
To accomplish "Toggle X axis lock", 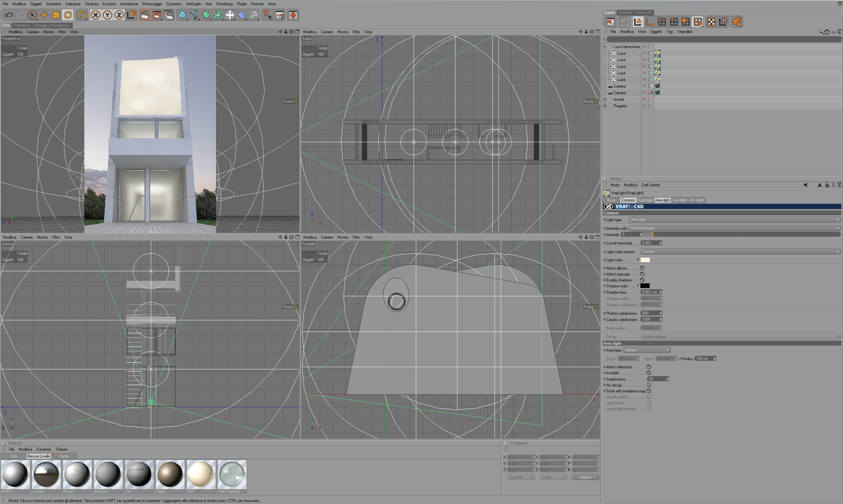I will [x=96, y=15].
